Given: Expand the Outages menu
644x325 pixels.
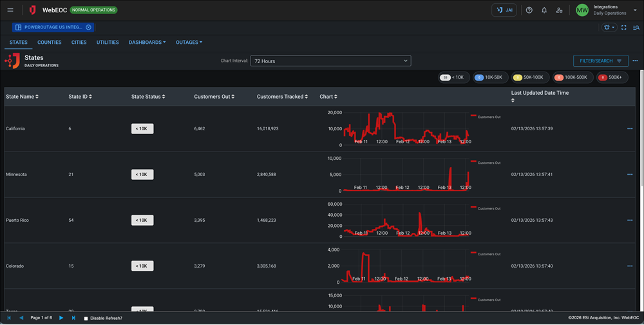Looking at the screenshot, I should [189, 43].
